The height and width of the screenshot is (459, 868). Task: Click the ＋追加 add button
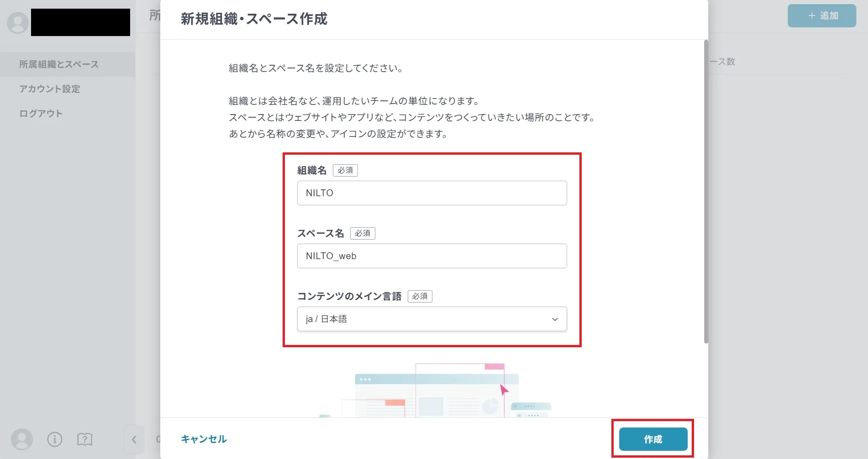822,16
